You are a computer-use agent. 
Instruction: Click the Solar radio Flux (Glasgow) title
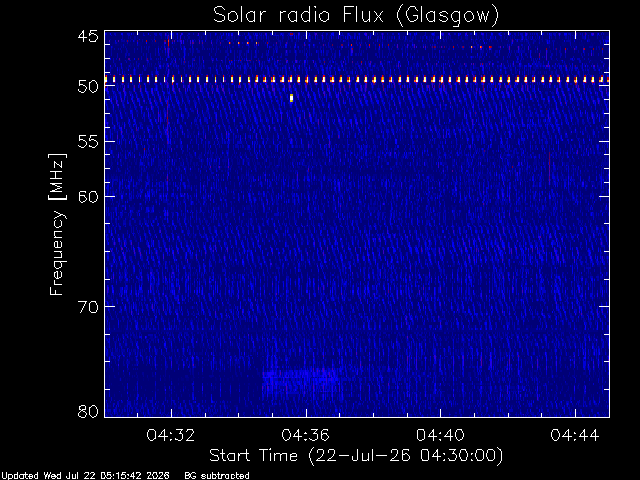tap(356, 16)
